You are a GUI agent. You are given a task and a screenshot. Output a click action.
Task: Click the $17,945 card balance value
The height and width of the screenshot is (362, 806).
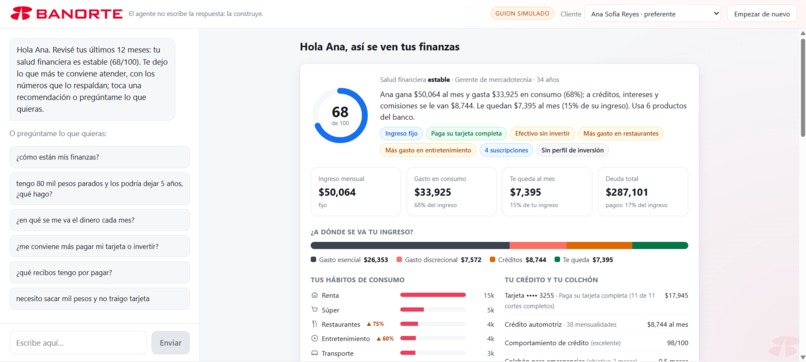coord(676,296)
